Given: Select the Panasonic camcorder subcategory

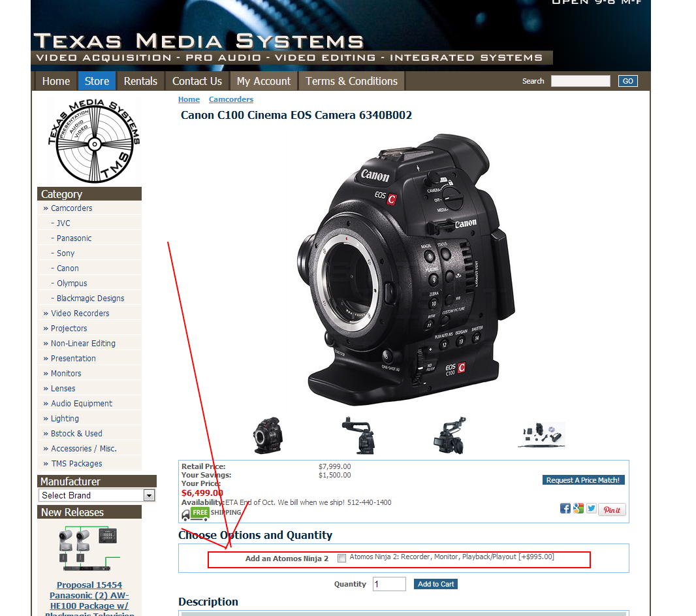Looking at the screenshot, I should [74, 238].
